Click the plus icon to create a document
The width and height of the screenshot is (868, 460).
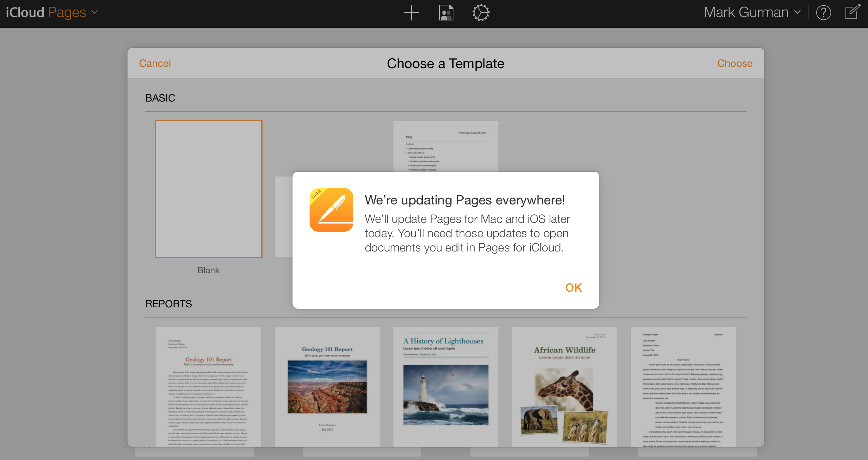click(411, 13)
